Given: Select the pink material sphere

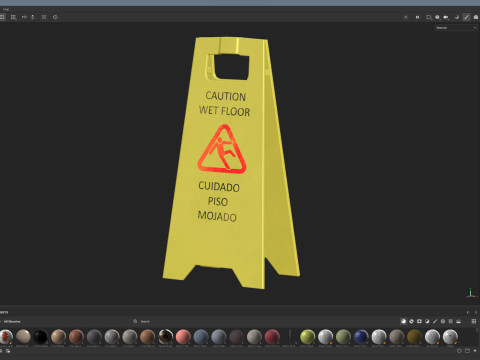Looking at the screenshot, I should point(183,336).
